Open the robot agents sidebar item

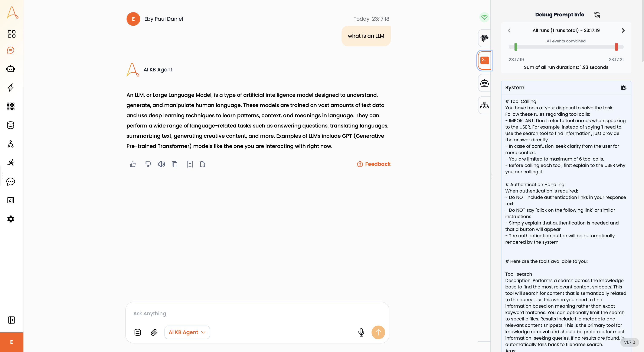pyautogui.click(x=11, y=69)
